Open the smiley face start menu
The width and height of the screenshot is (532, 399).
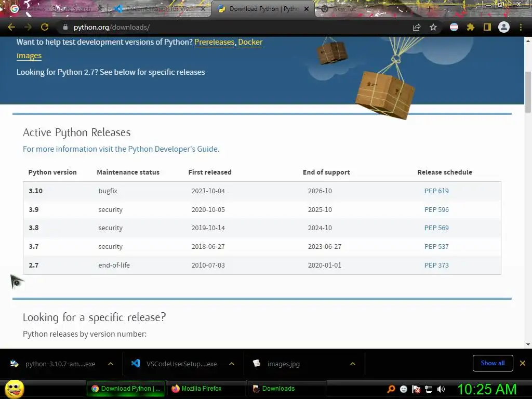[x=14, y=389]
